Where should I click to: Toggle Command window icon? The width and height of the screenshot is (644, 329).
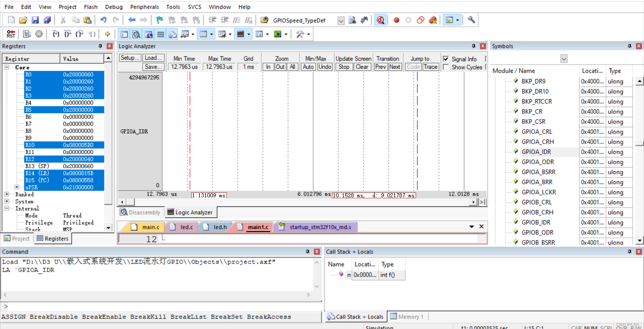(124, 34)
